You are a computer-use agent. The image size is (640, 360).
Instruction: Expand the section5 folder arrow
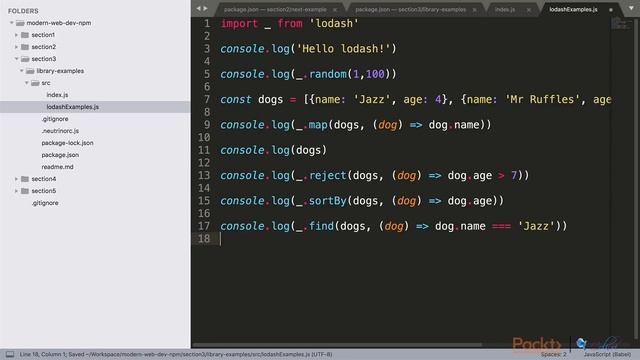coord(16,191)
